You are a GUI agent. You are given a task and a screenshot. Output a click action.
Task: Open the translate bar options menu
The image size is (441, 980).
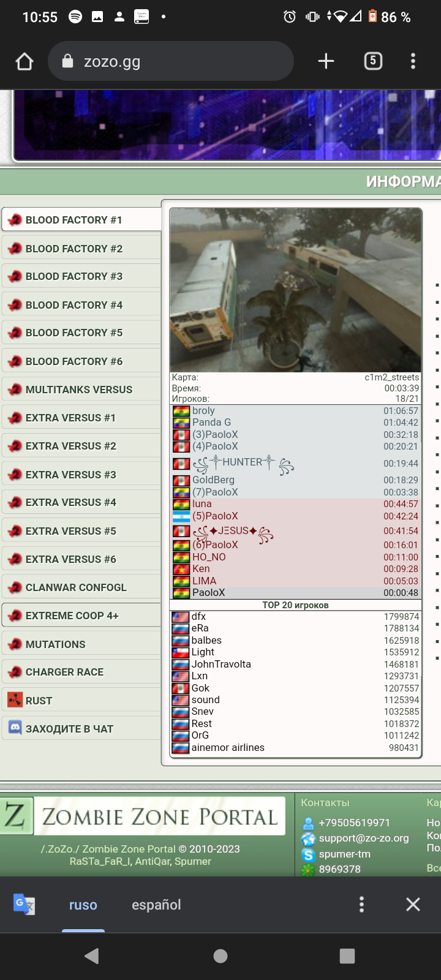click(x=361, y=905)
